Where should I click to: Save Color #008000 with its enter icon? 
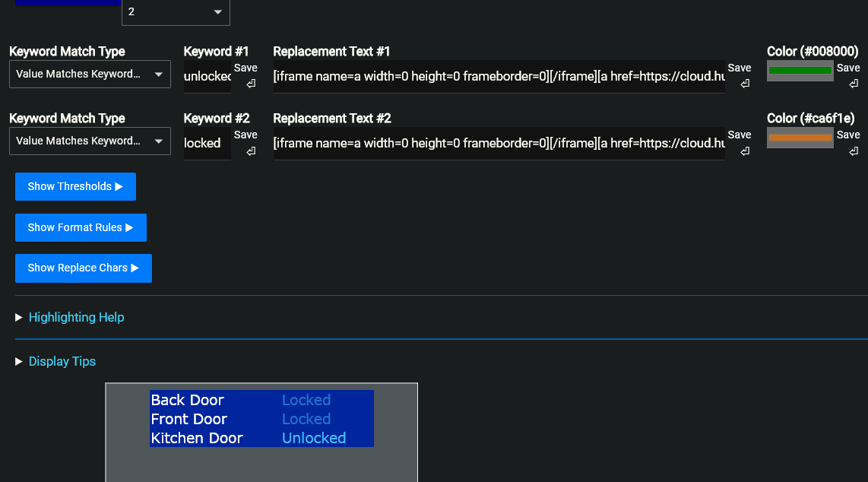pos(853,84)
